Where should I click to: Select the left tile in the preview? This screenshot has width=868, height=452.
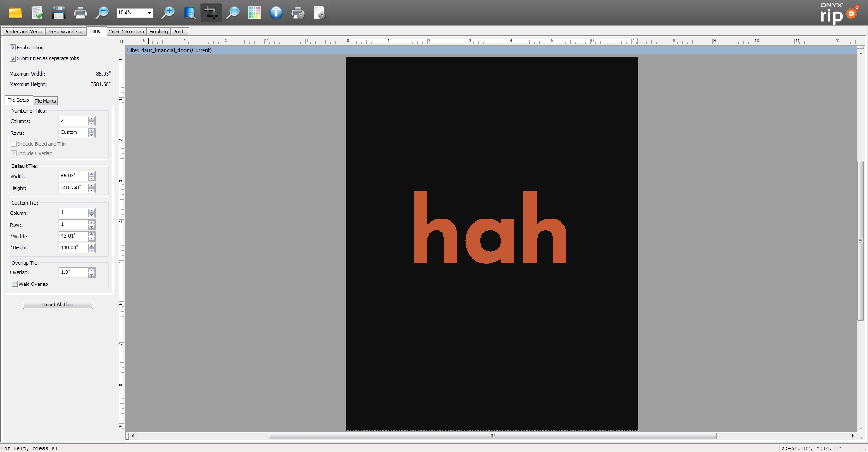pyautogui.click(x=419, y=243)
